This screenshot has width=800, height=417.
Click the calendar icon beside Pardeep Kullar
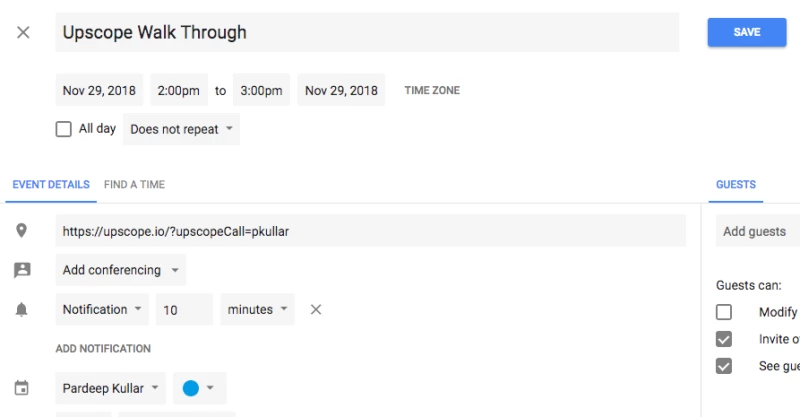coord(22,388)
